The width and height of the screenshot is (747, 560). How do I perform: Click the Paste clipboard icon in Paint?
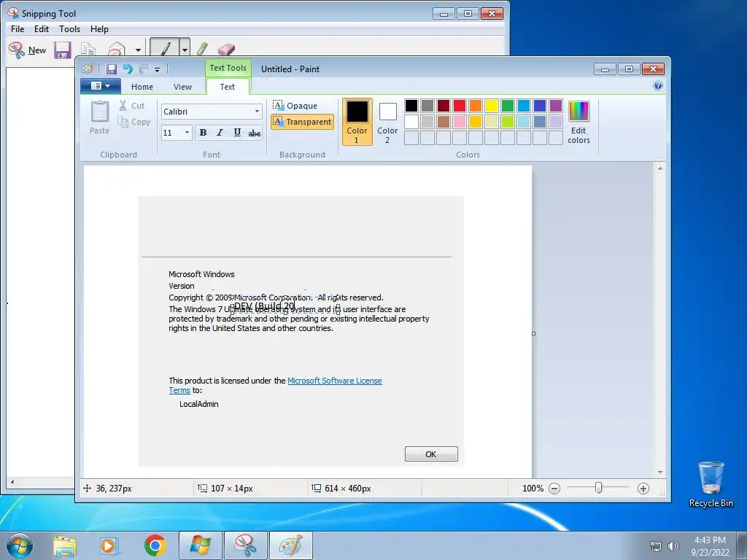pyautogui.click(x=99, y=117)
